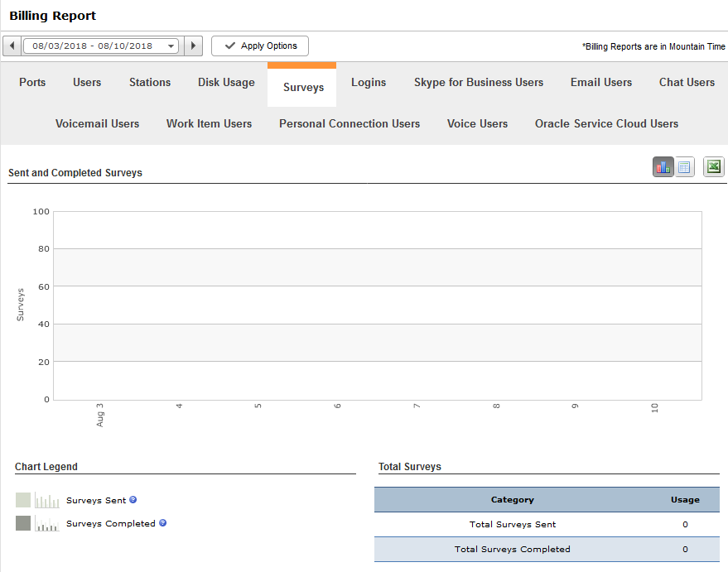Switch to Disk Usage tab

227,82
